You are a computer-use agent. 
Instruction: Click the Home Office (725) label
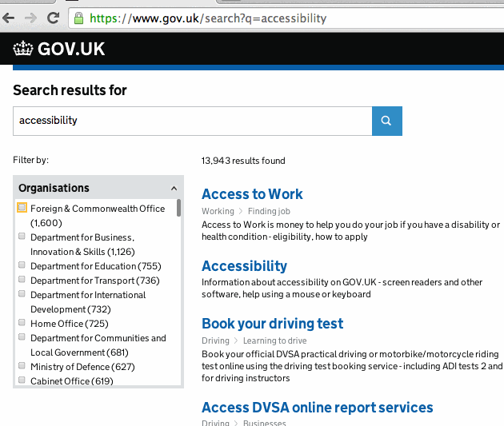click(70, 324)
